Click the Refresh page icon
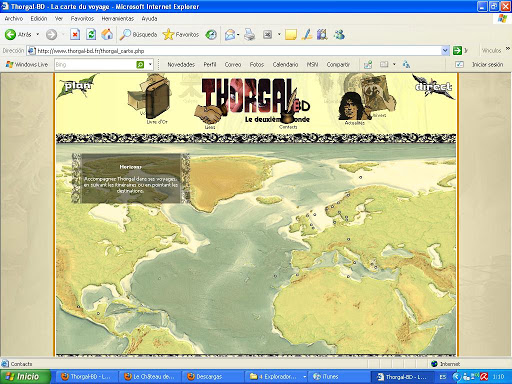Screen dimensions: 512x384 (x=91, y=34)
